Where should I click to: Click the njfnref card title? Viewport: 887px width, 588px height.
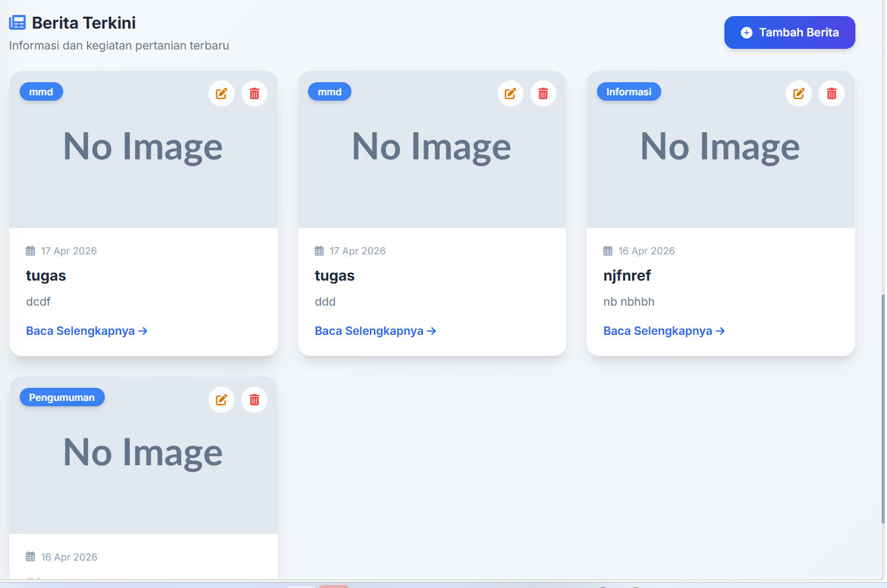click(627, 276)
